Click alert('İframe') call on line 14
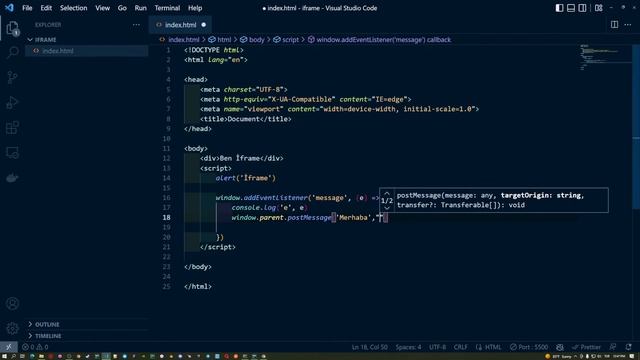Screen dimensions: 640x360 point(246,178)
